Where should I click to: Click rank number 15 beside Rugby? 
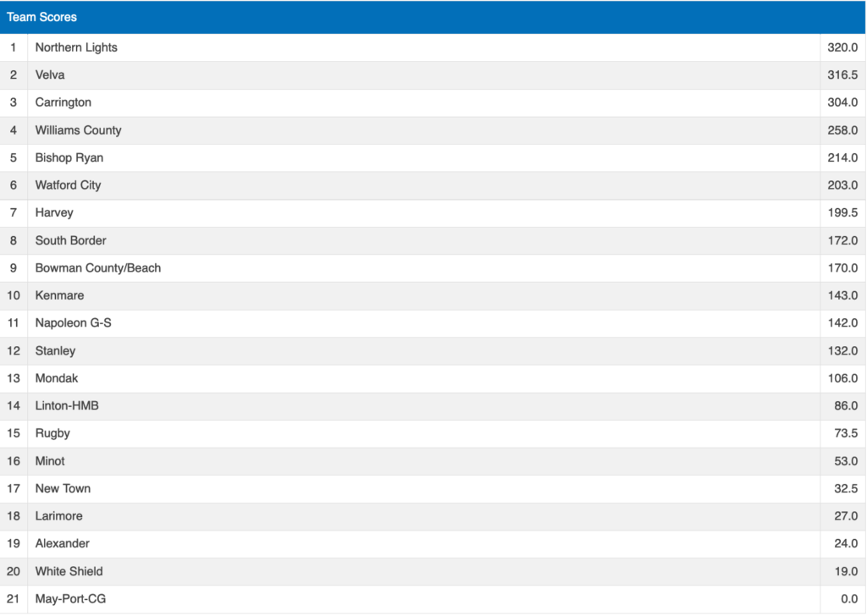(x=14, y=433)
